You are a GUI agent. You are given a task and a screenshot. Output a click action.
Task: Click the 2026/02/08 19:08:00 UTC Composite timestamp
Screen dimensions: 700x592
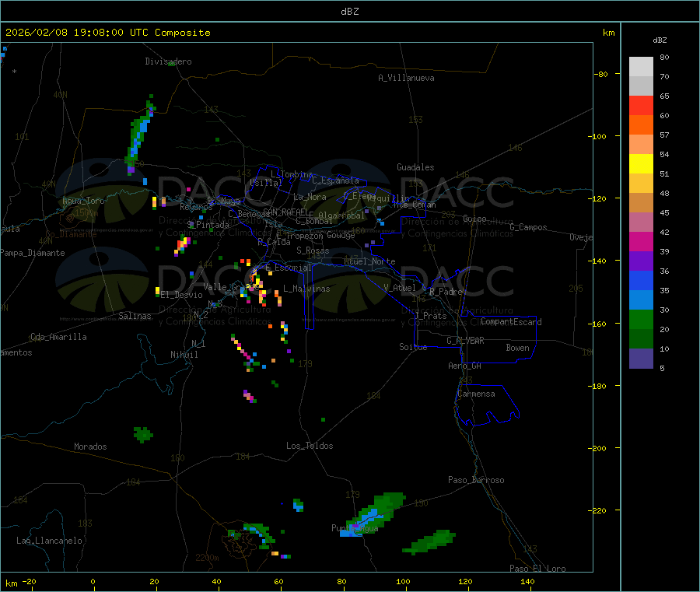[x=107, y=33]
